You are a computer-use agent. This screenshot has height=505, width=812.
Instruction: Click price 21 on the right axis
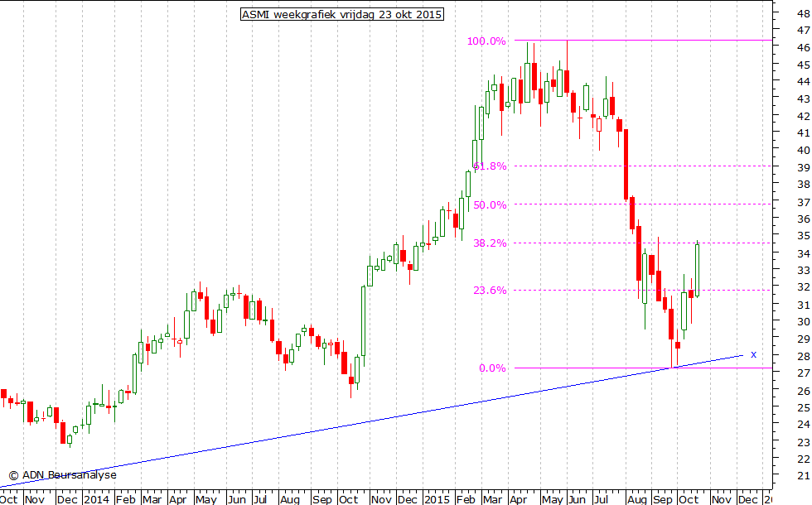pyautogui.click(x=803, y=475)
